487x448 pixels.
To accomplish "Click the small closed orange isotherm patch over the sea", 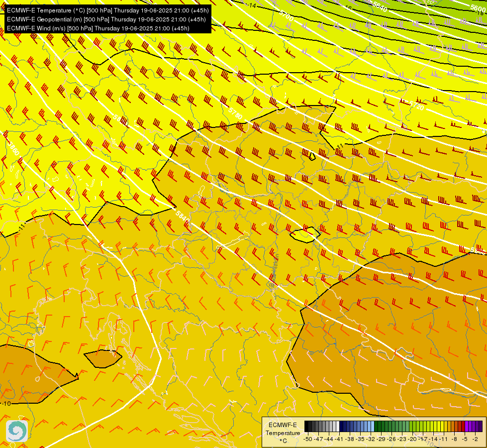I will click(x=103, y=359).
